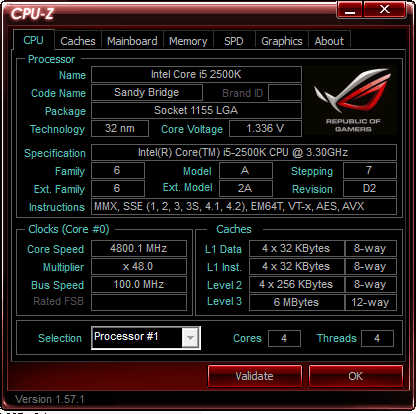Open the Processor #1 combo box

146,338
